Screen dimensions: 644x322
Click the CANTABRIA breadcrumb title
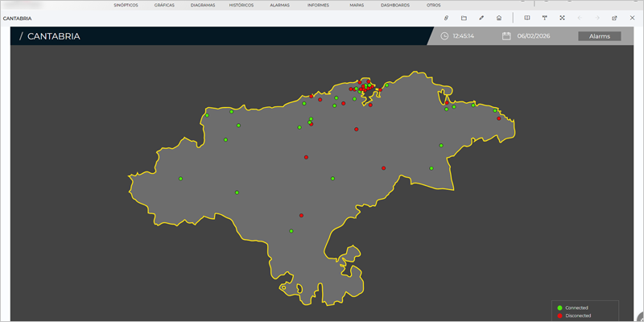(x=53, y=36)
